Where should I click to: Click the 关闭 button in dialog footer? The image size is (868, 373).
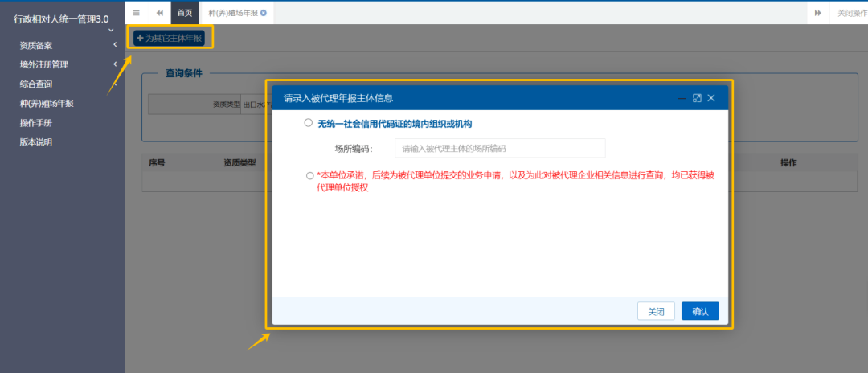click(657, 311)
